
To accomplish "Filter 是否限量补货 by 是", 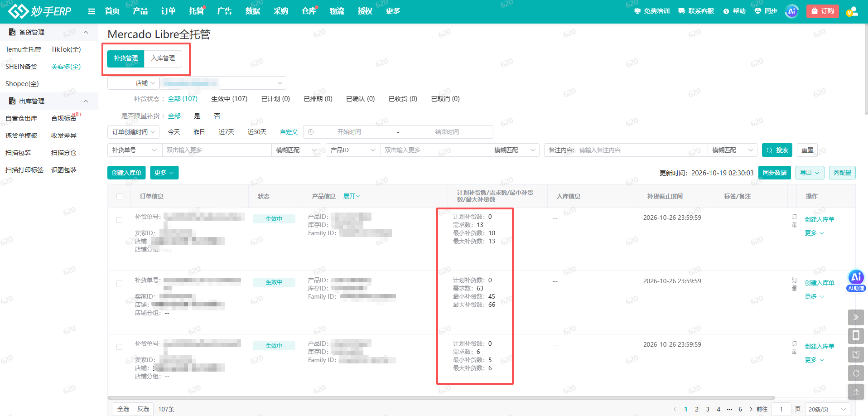I will coord(197,116).
